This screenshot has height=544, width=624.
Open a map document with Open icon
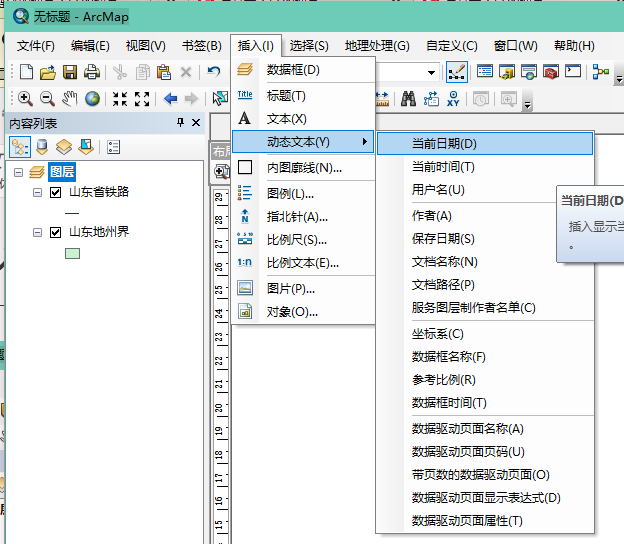point(48,72)
